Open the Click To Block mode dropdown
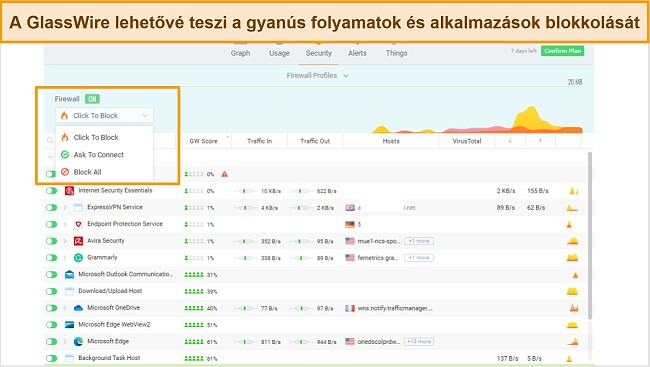 coord(104,115)
